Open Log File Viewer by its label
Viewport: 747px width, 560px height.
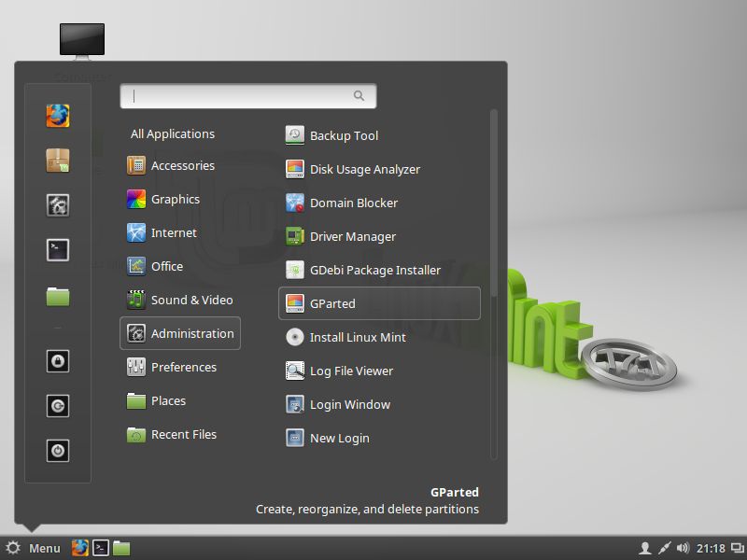pos(352,371)
